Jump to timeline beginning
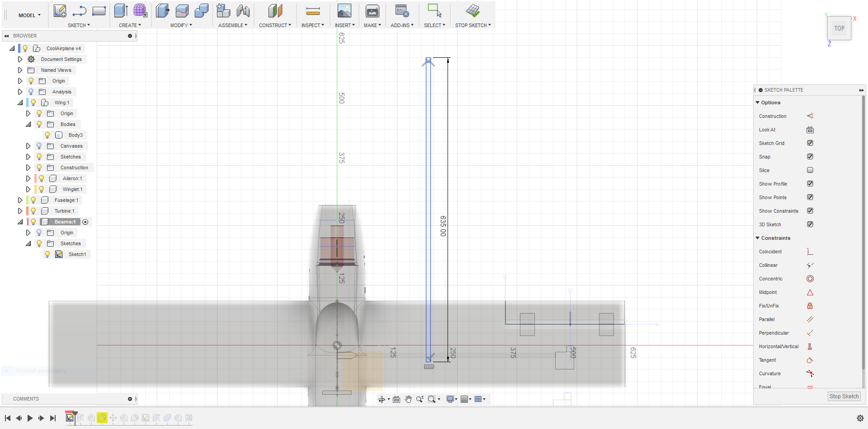 click(x=8, y=418)
